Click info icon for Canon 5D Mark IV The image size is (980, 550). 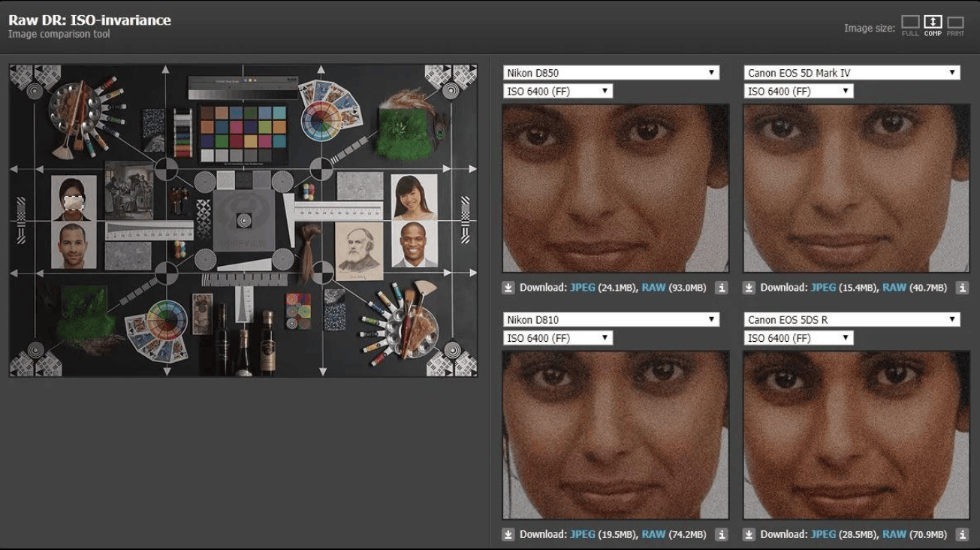(x=963, y=288)
